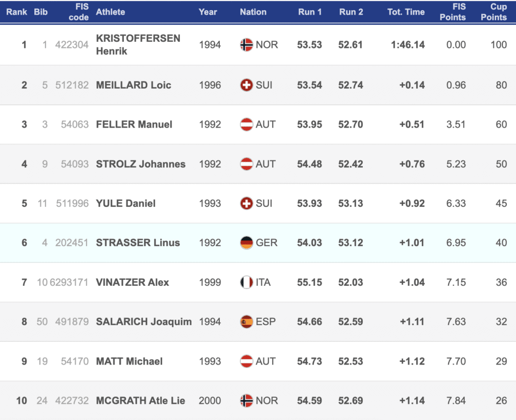
Task: Click Norway flag in Kristoffersen's row
Action: coord(246,45)
